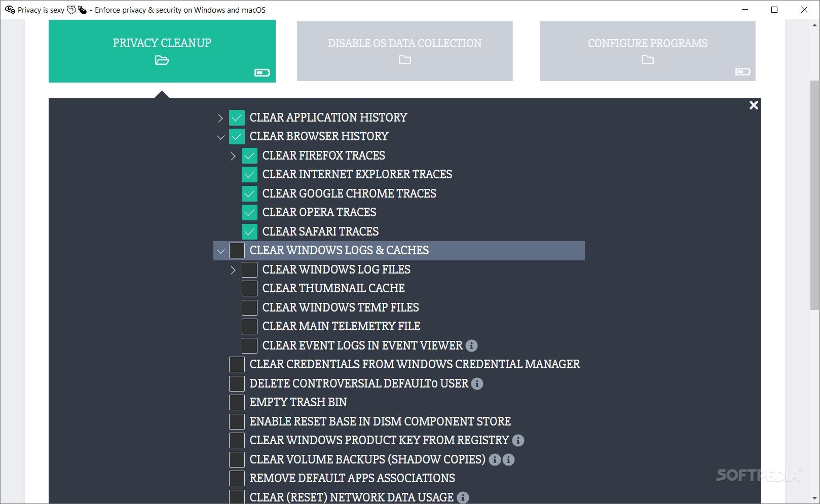The height and width of the screenshot is (504, 820).
Task: Collapse Clear Windows Logs & Caches node
Action: [x=220, y=251]
